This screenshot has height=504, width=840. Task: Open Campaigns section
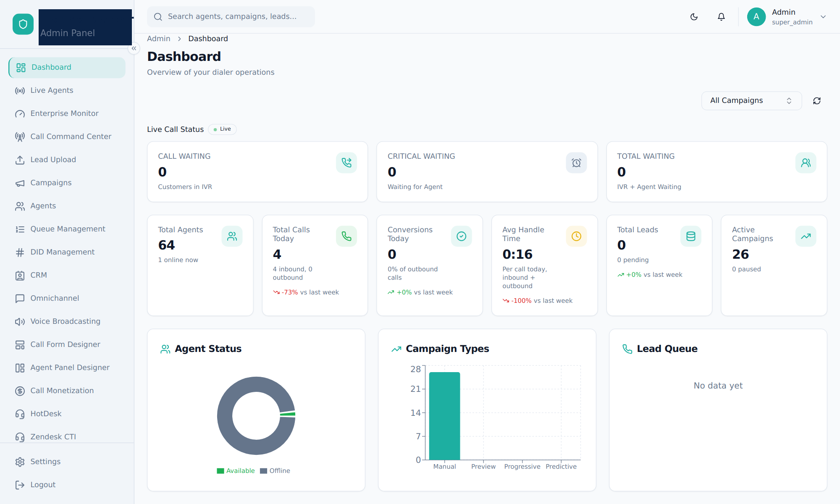(67, 183)
